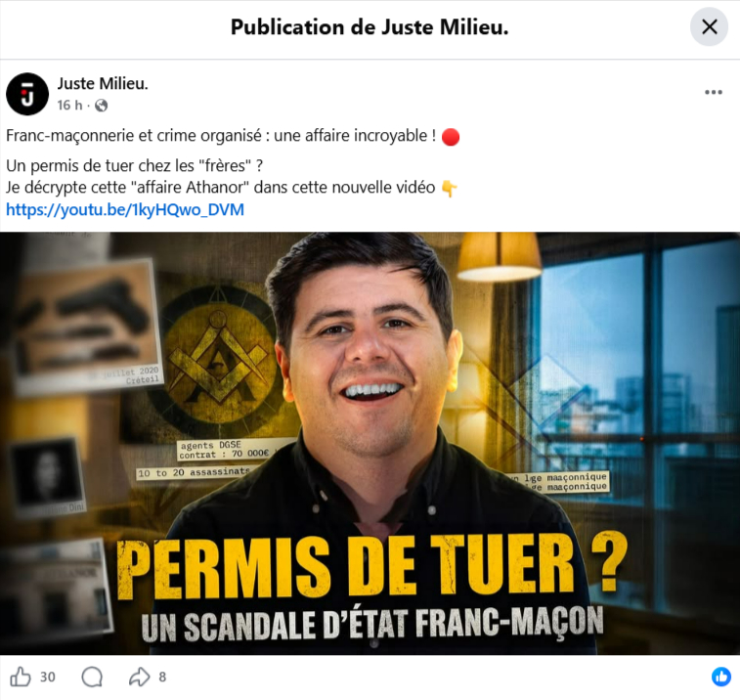Viewport: 740px width, 700px height.
Task: Click the Juste Milieu profile avatar
Action: pyautogui.click(x=27, y=94)
